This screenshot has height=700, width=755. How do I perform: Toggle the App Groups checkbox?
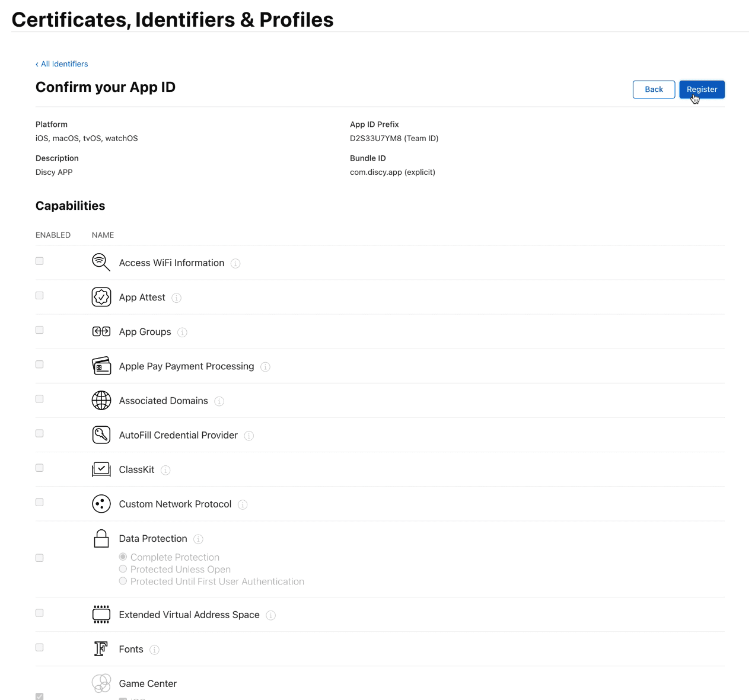pos(40,330)
